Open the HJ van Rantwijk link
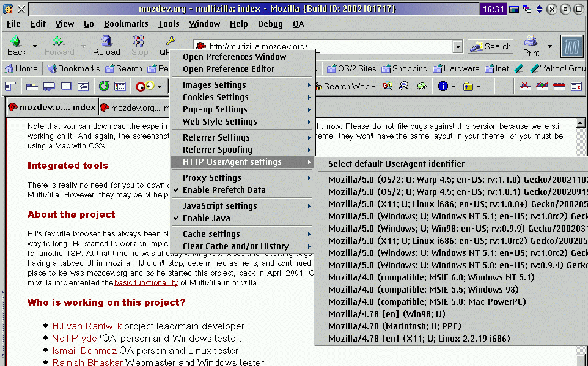Viewport: 588px width, 366px height. [x=87, y=326]
